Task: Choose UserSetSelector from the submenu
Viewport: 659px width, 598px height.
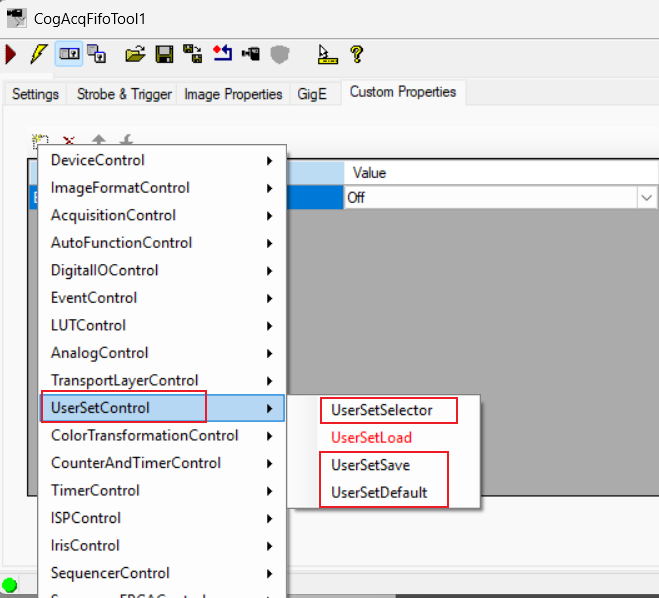Action: pyautogui.click(x=383, y=410)
